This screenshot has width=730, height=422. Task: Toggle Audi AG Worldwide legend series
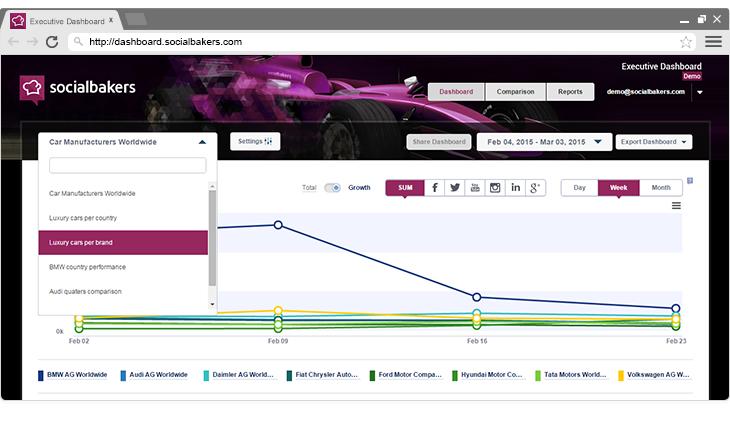coord(154,375)
